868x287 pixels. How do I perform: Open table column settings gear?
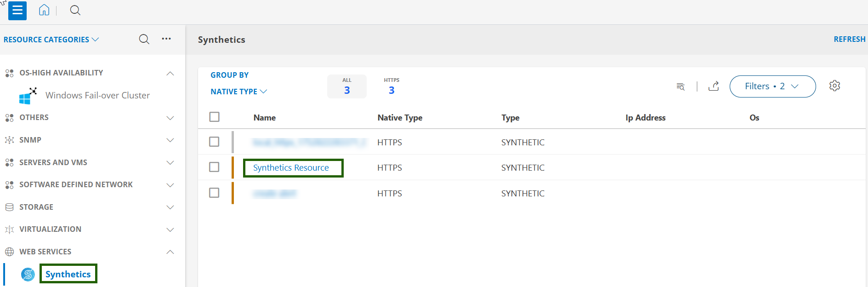click(x=834, y=86)
